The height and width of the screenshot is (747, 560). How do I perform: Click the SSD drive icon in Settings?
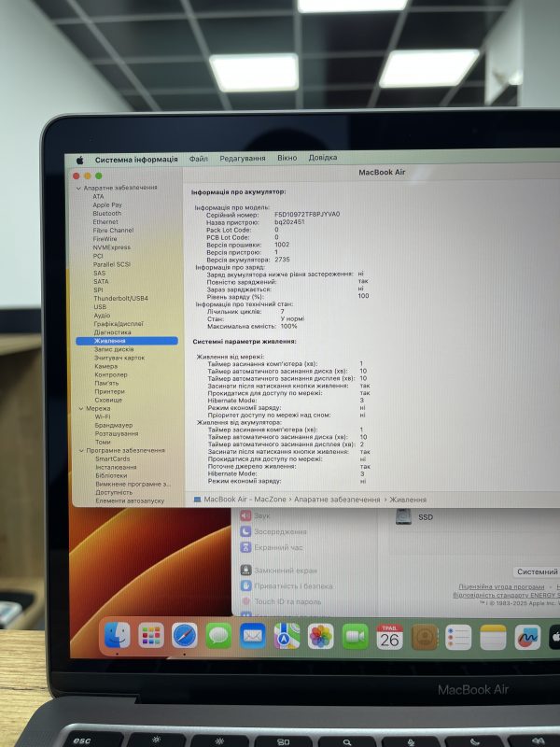404,516
